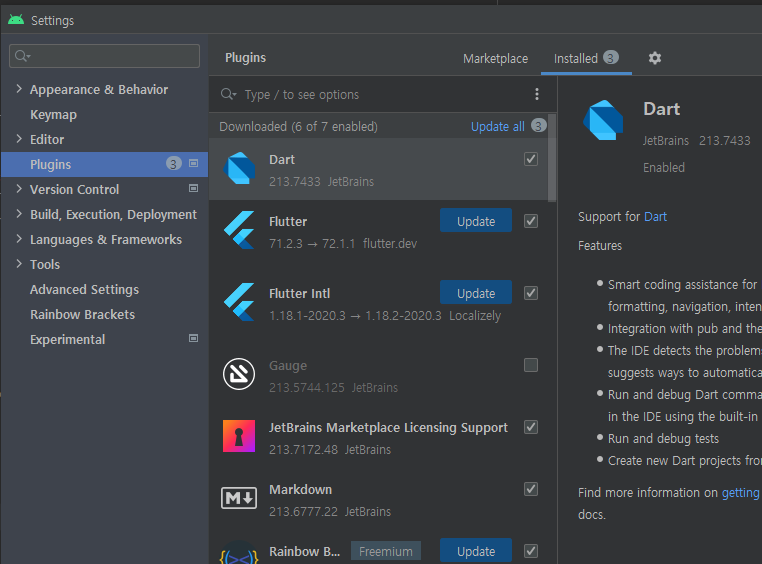
Task: Click the Flutter Intl plugin name
Action: pyautogui.click(x=299, y=293)
